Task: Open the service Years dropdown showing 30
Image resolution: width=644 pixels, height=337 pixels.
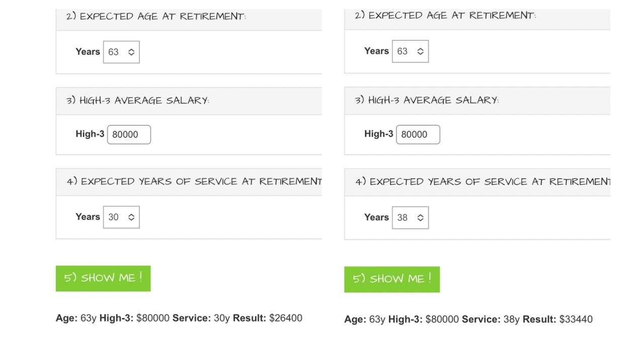Action: 121,217
